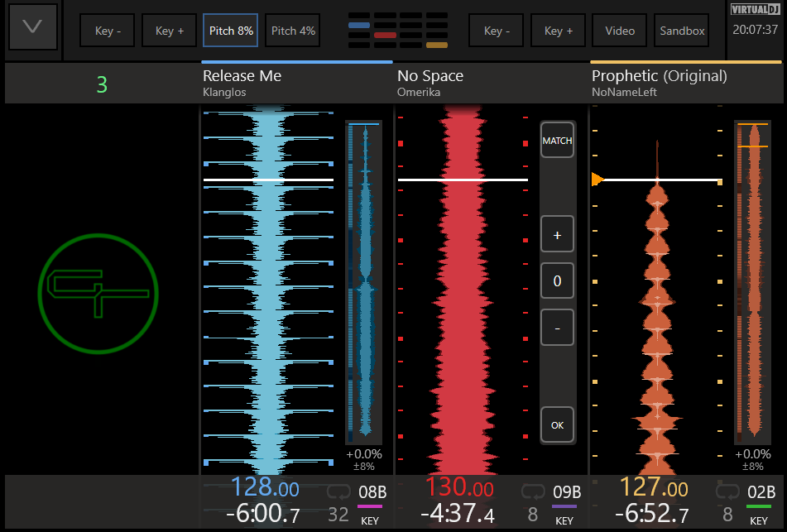Click the +0.0% pitch value under Release Me
Viewport: 787px width, 532px height.
(364, 454)
